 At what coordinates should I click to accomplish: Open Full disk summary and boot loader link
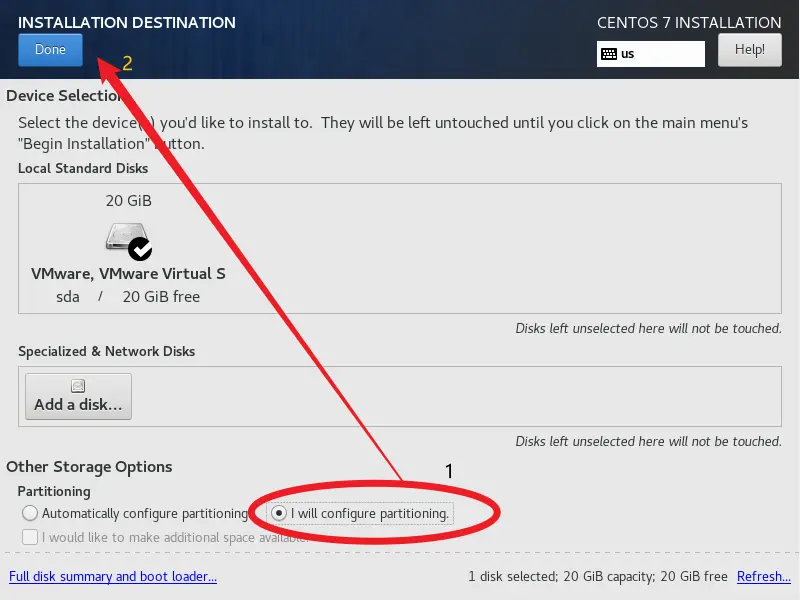click(113, 577)
